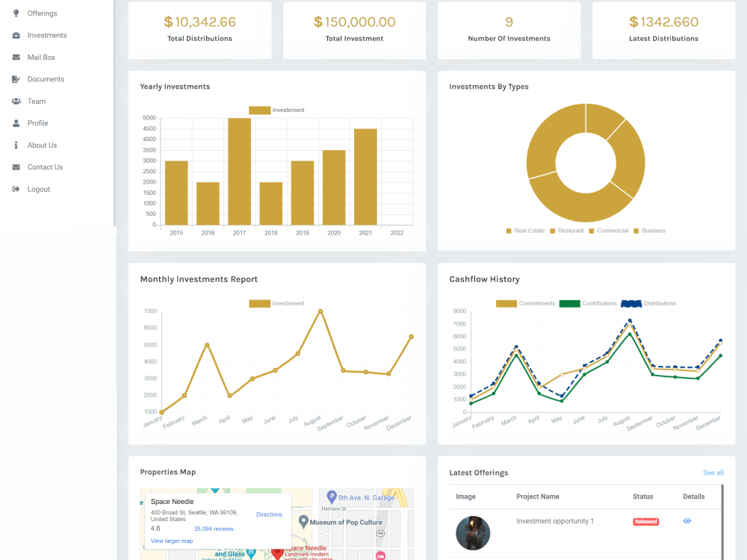
Task: Toggle Commitments legend in Cashflow History
Action: coord(525,303)
